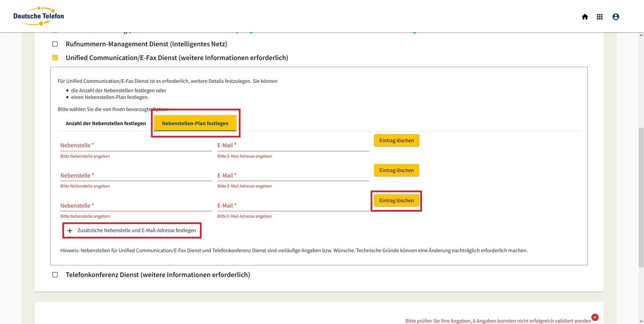Click the 'Hinweis: Nebenstellen für Unified Communication' note

click(x=294, y=251)
